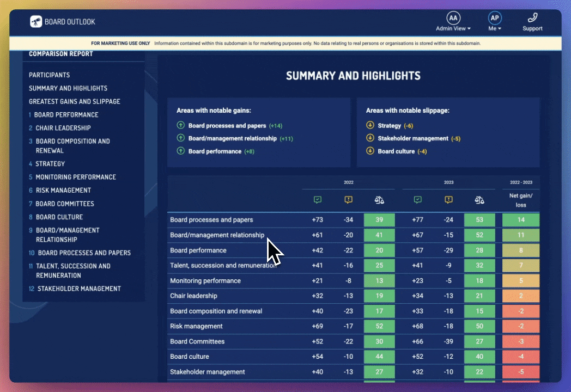Click the 2023 balance scale column icon
571x392 pixels.
point(479,200)
